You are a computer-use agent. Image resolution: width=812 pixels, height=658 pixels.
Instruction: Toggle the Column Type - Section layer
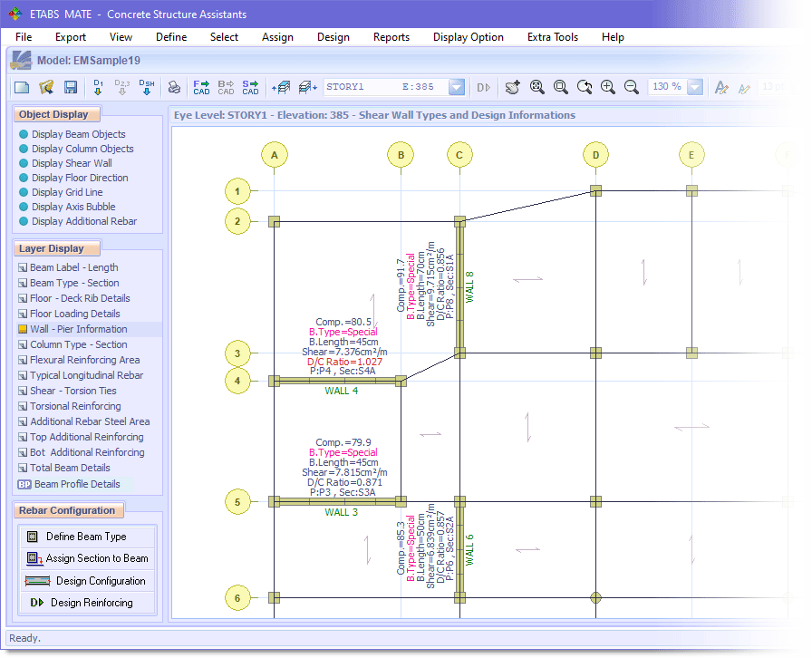tap(78, 344)
